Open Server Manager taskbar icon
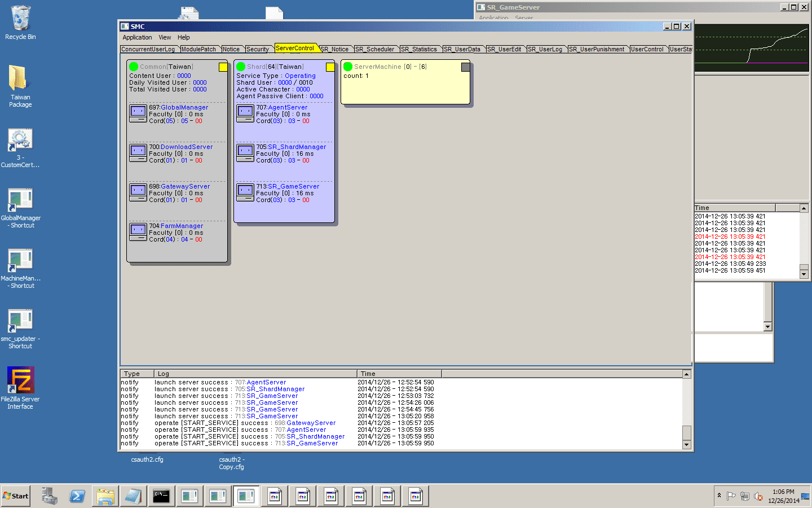 pos(49,496)
